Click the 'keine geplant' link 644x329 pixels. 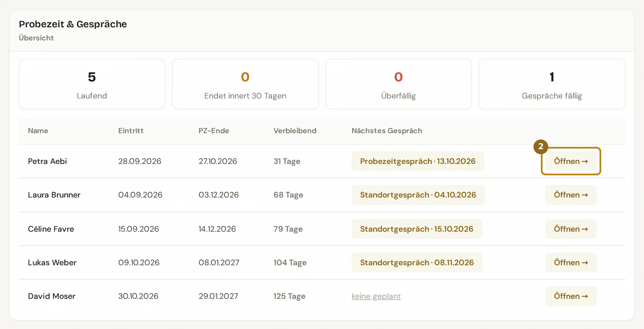click(x=376, y=296)
